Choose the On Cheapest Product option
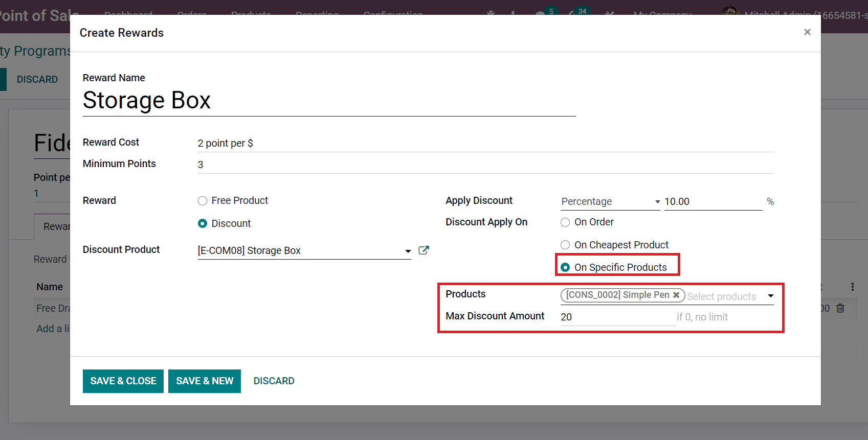The image size is (868, 440). (x=565, y=245)
